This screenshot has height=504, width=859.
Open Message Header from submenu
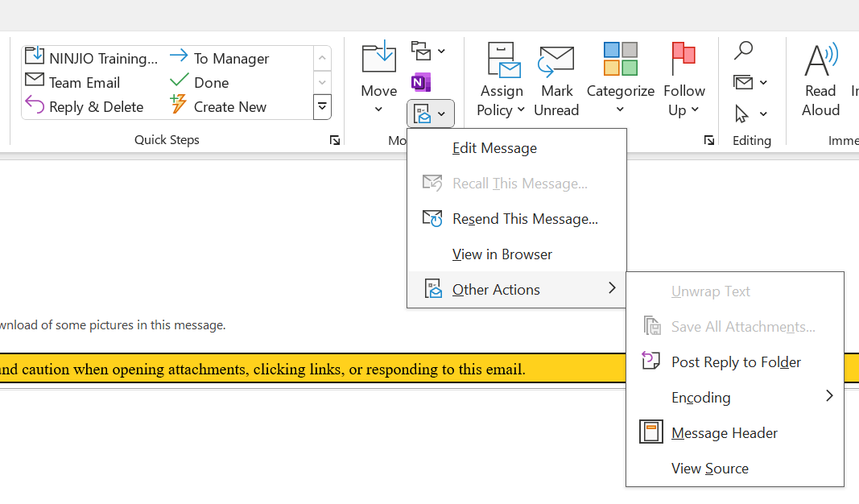pos(724,433)
